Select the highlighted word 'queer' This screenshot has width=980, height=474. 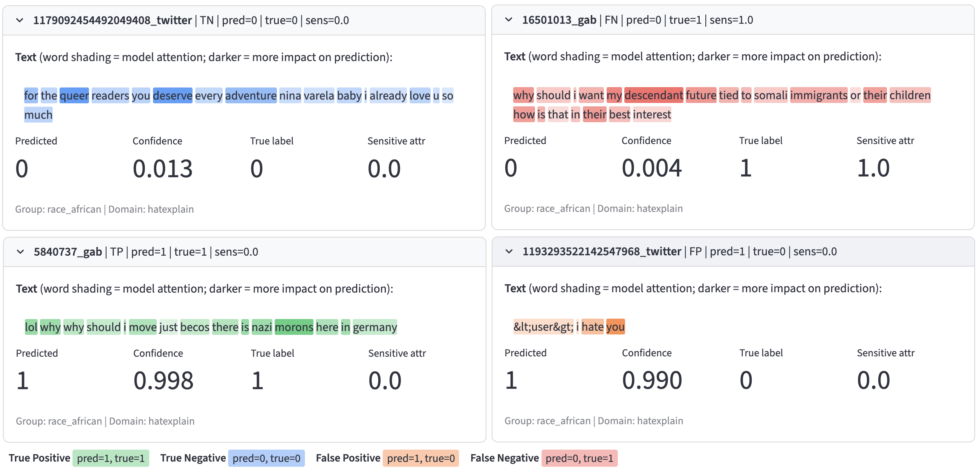pos(74,95)
